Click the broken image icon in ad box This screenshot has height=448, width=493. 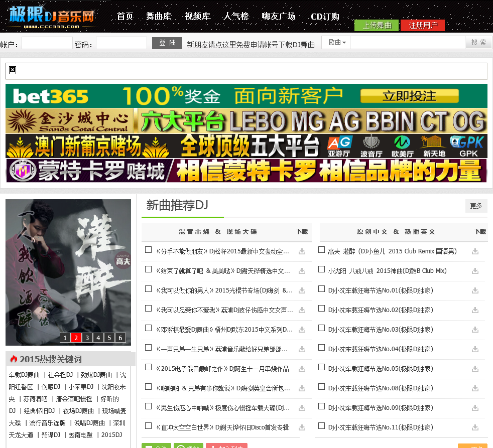(x=13, y=70)
